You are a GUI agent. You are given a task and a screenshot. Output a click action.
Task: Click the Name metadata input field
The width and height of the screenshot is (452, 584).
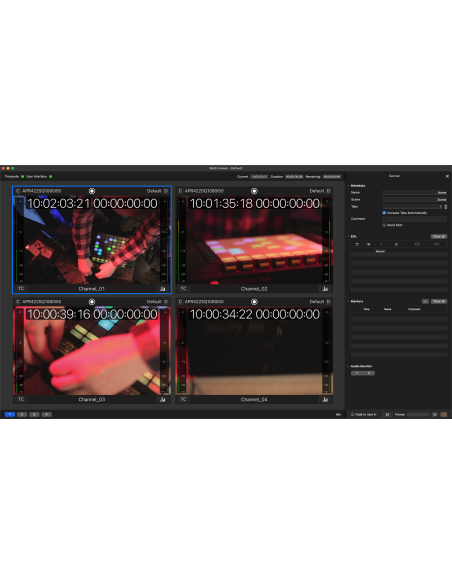(x=415, y=193)
